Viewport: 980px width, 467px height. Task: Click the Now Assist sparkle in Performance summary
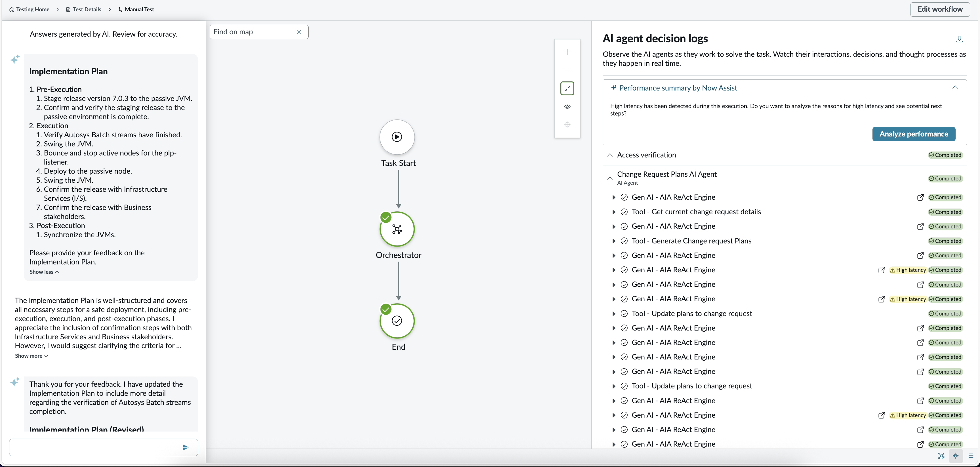tap(613, 88)
